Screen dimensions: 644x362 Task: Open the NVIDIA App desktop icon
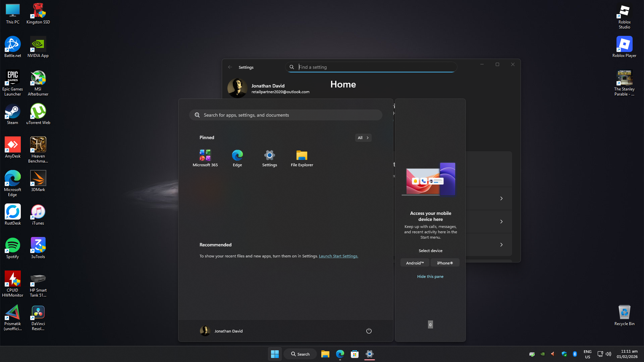(x=38, y=44)
